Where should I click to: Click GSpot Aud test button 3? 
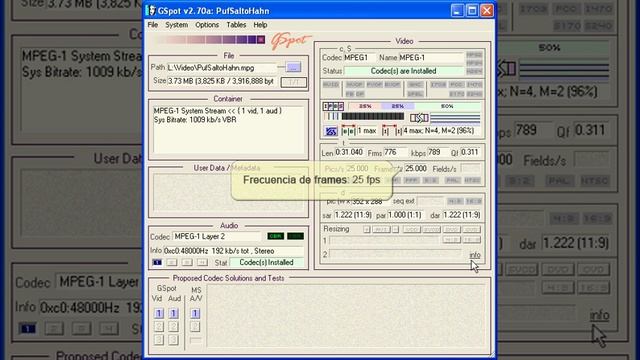click(173, 340)
